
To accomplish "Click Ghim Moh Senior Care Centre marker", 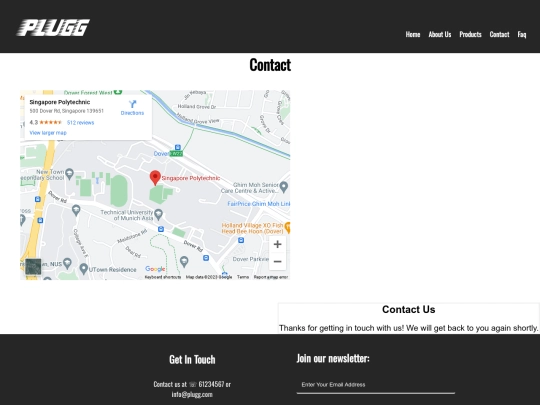I will click(x=284, y=187).
